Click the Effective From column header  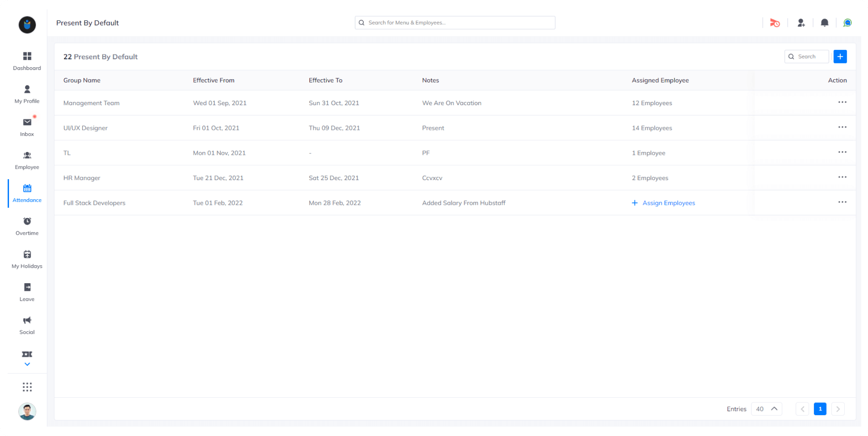(x=214, y=80)
